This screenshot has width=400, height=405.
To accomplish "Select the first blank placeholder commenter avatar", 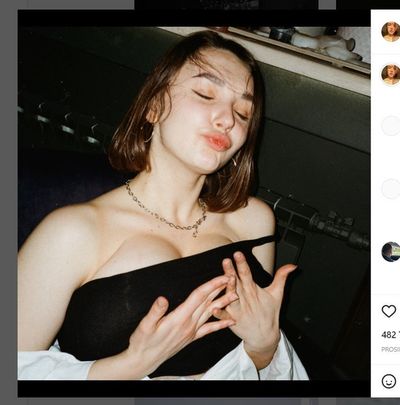I will (x=391, y=126).
